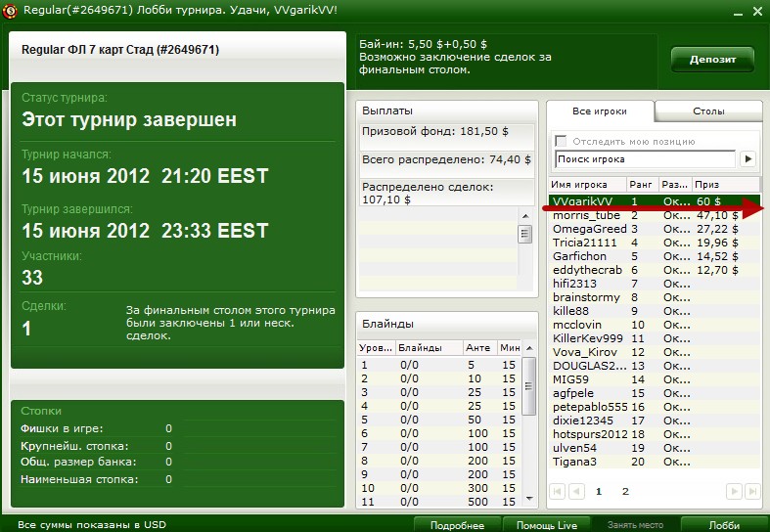Click 'Распределено сделок: 107,10 $' entry

click(446, 193)
